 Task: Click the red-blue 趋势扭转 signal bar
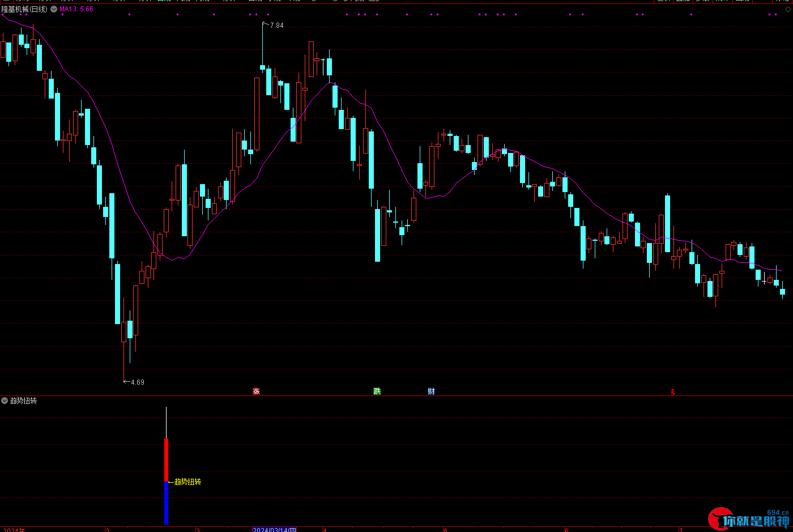pyautogui.click(x=166, y=481)
